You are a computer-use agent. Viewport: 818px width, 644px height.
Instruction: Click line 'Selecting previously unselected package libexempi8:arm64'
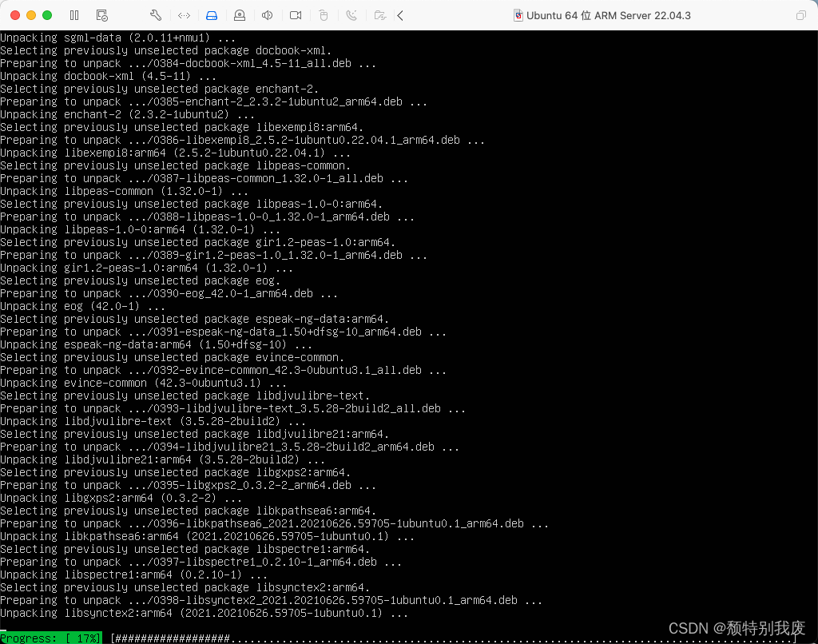[x=182, y=127]
